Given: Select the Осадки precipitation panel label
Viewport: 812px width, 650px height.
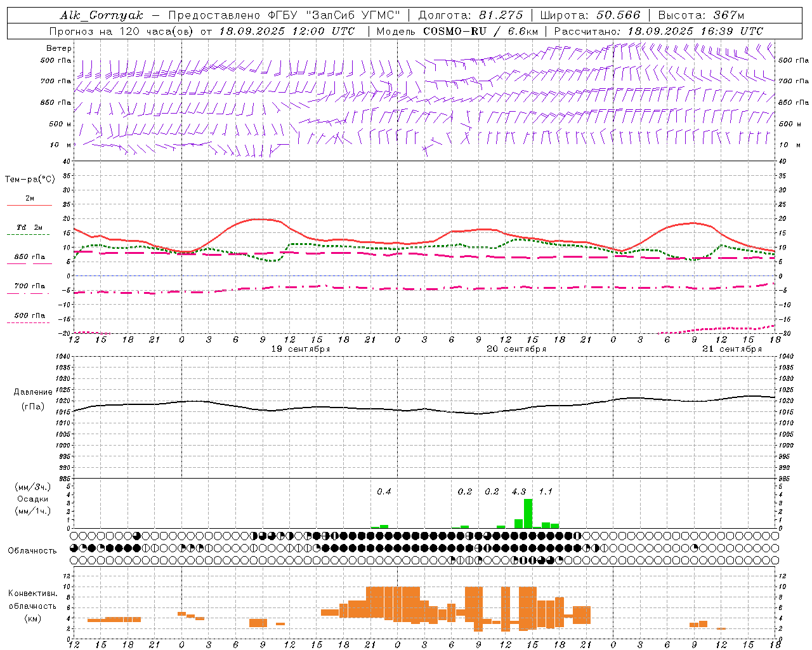Looking at the screenshot, I should [x=32, y=499].
